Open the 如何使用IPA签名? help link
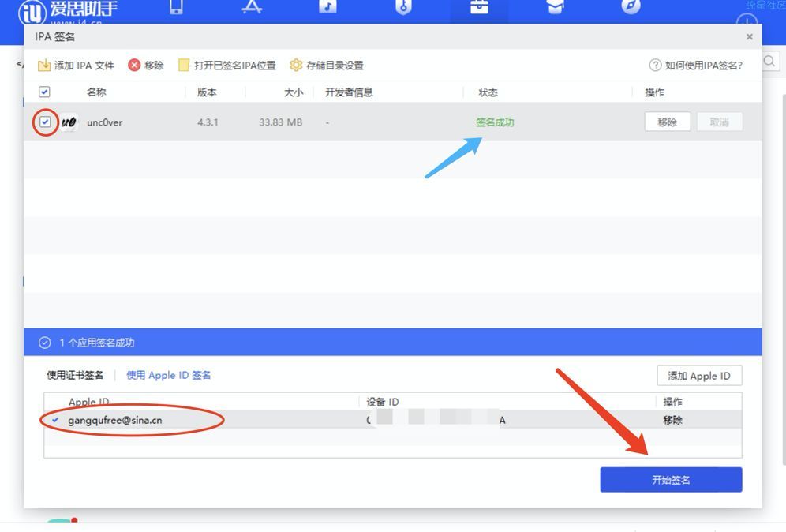Image resolution: width=786 pixels, height=532 pixels. [696, 66]
